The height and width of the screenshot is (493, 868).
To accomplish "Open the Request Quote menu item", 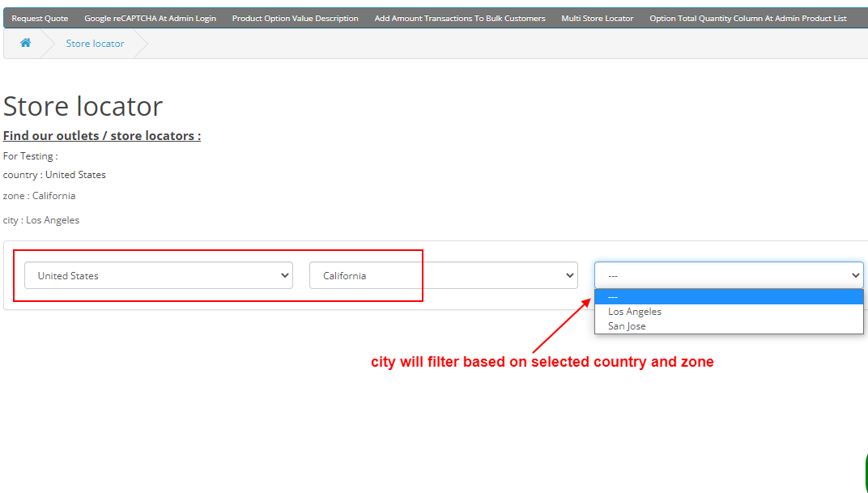I will point(40,17).
